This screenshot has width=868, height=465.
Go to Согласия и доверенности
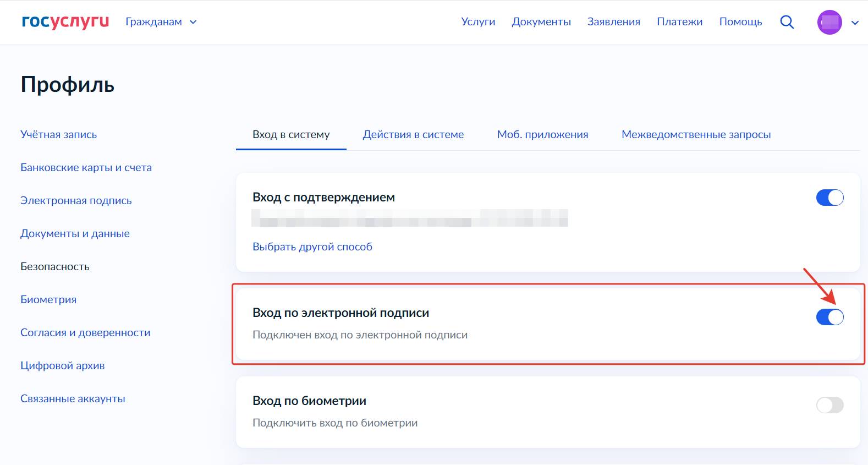(x=85, y=332)
